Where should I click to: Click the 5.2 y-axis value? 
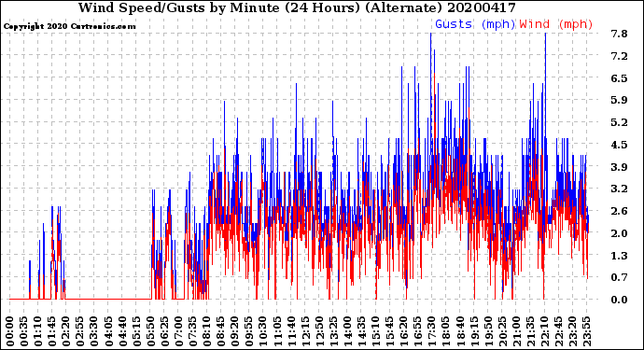[x=619, y=122]
